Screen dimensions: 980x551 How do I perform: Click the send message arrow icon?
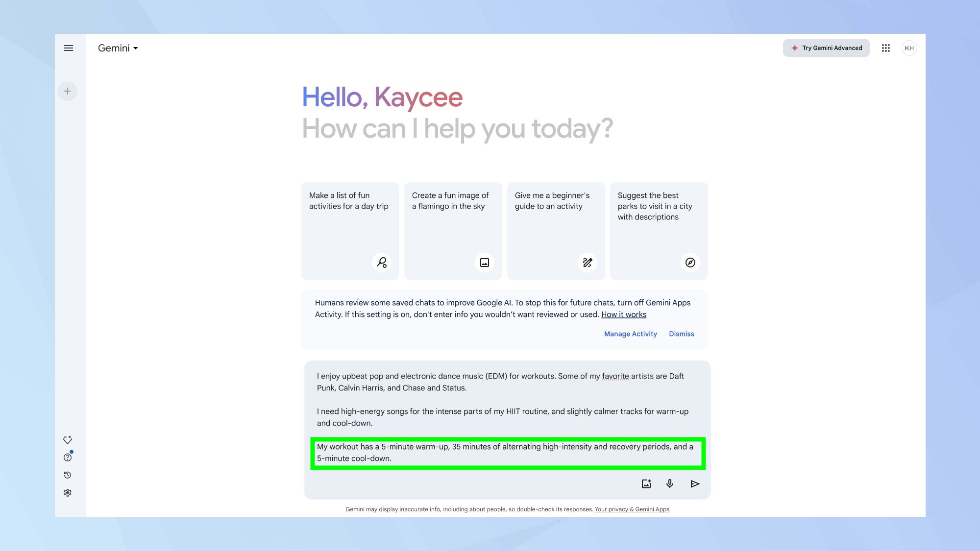695,484
